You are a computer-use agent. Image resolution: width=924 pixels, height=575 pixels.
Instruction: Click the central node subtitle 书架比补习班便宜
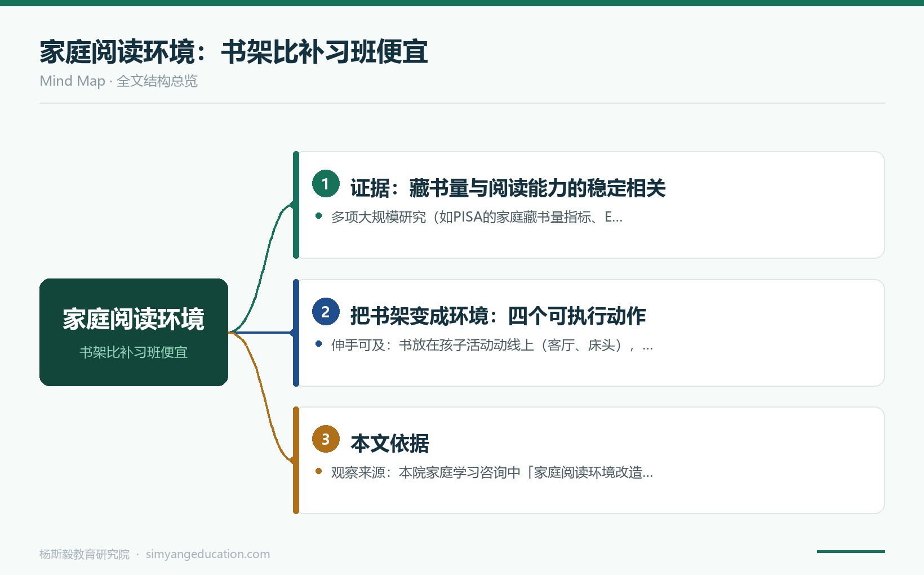coord(134,352)
